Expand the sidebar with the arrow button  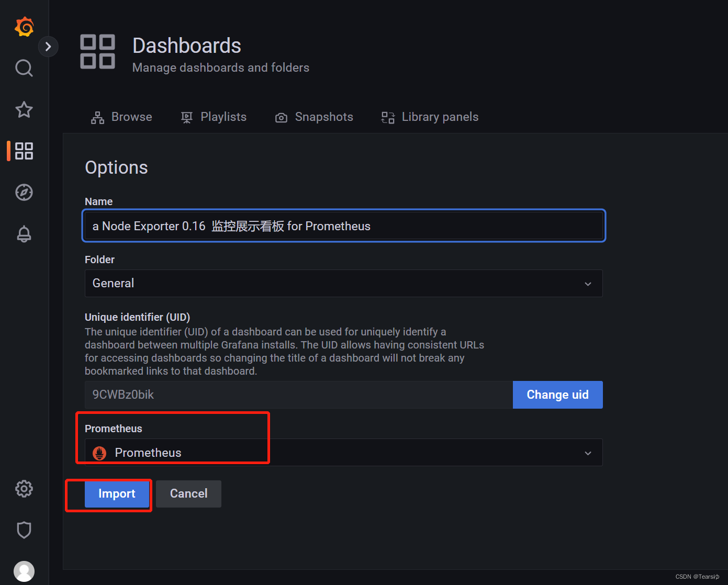point(48,47)
